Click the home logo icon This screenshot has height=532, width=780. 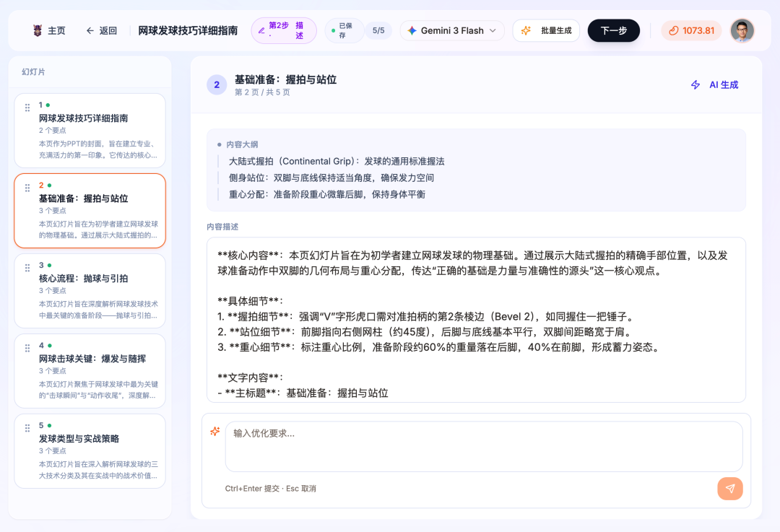[x=38, y=30]
